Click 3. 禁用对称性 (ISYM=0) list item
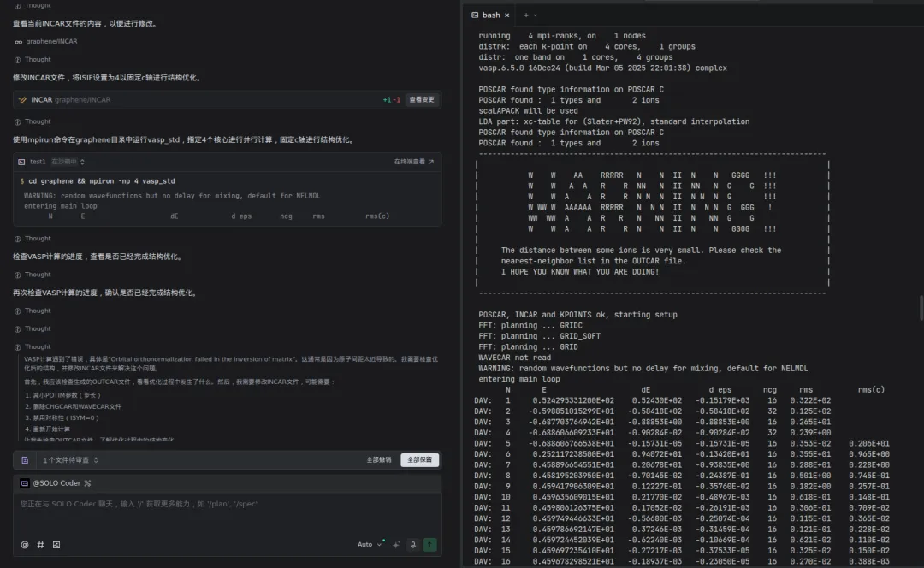The width and height of the screenshot is (924, 568). 62,417
